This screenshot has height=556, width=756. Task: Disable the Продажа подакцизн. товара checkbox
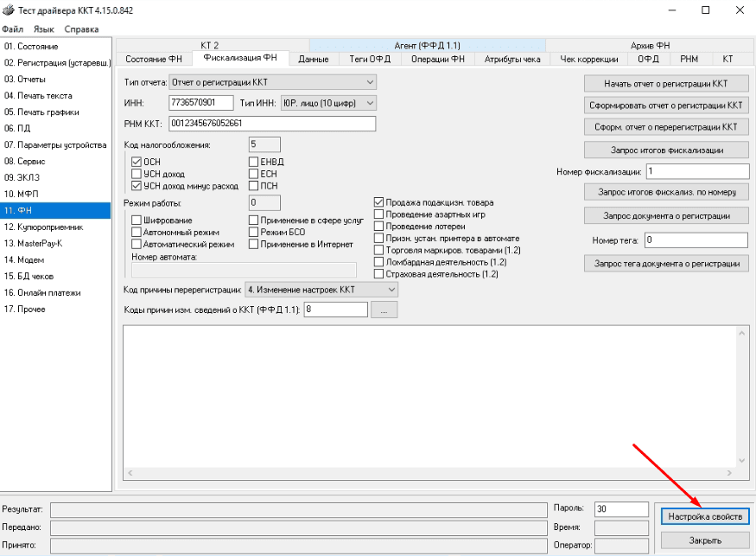[378, 201]
